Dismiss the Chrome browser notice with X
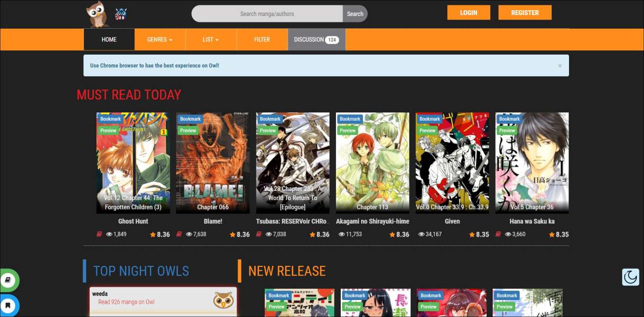Viewport: 644px width, 317px height. click(x=560, y=66)
